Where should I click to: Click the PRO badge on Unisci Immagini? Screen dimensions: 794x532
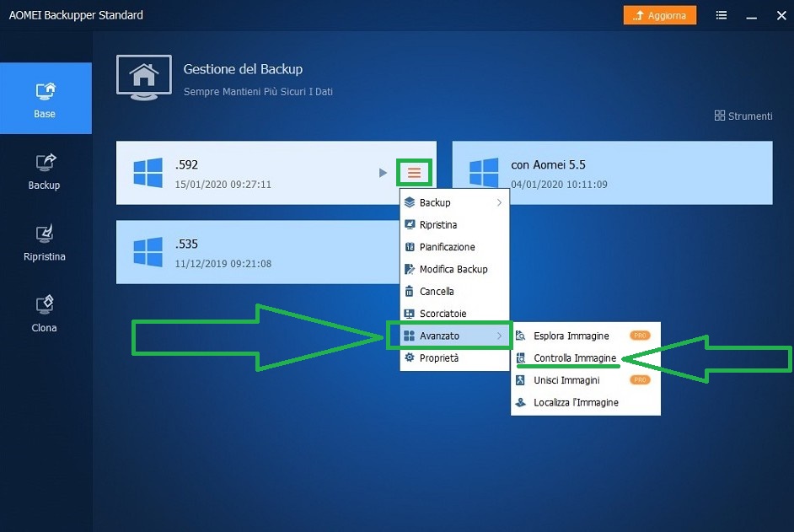[x=640, y=380]
